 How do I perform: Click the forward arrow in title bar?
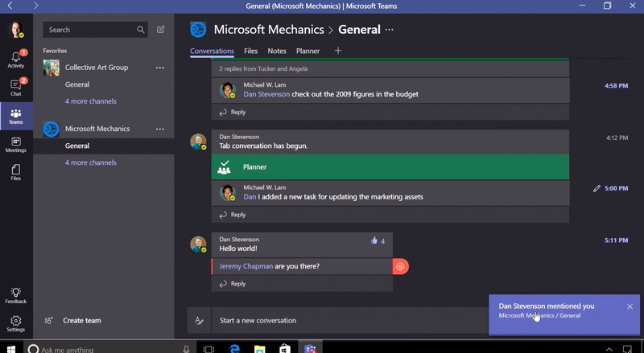pyautogui.click(x=35, y=6)
